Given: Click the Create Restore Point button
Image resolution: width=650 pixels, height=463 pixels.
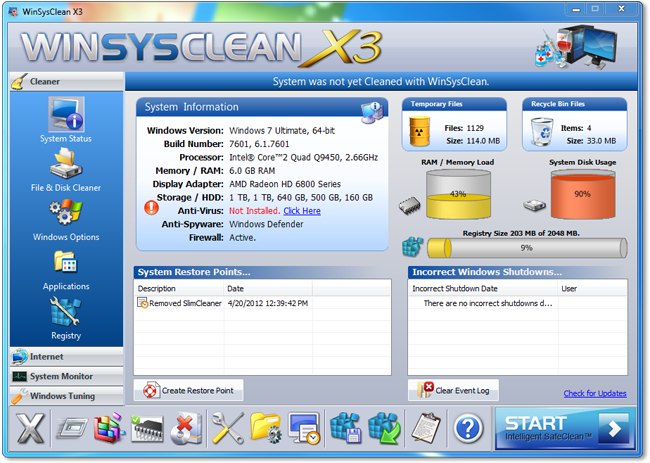Looking at the screenshot, I should point(190,390).
